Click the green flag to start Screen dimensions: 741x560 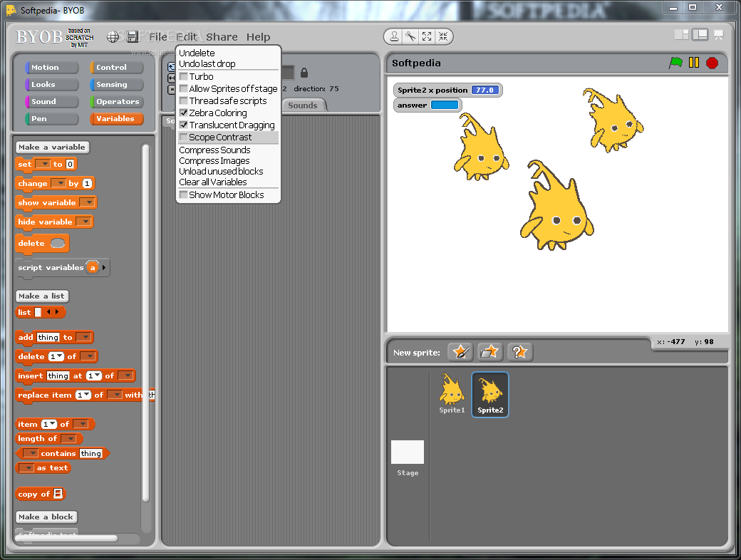point(675,63)
